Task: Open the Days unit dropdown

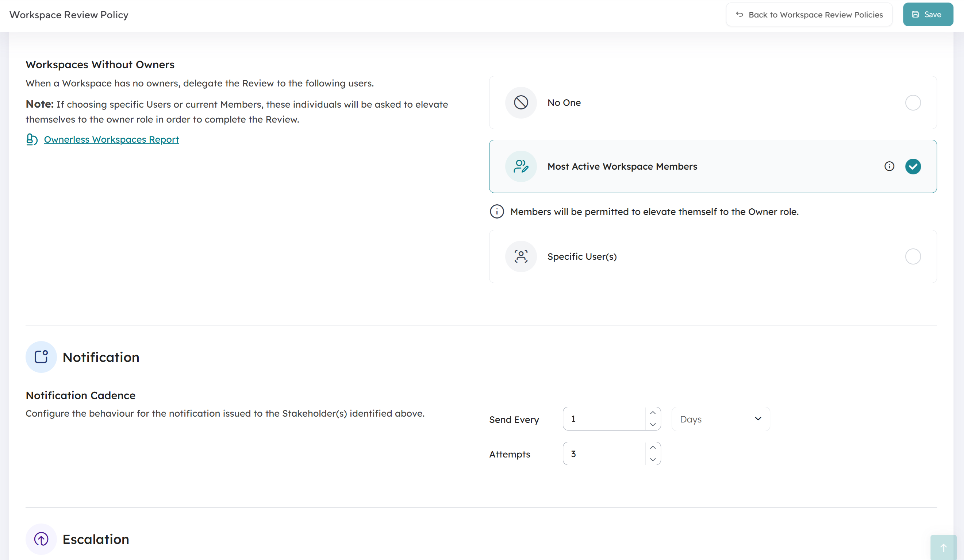Action: click(x=721, y=419)
